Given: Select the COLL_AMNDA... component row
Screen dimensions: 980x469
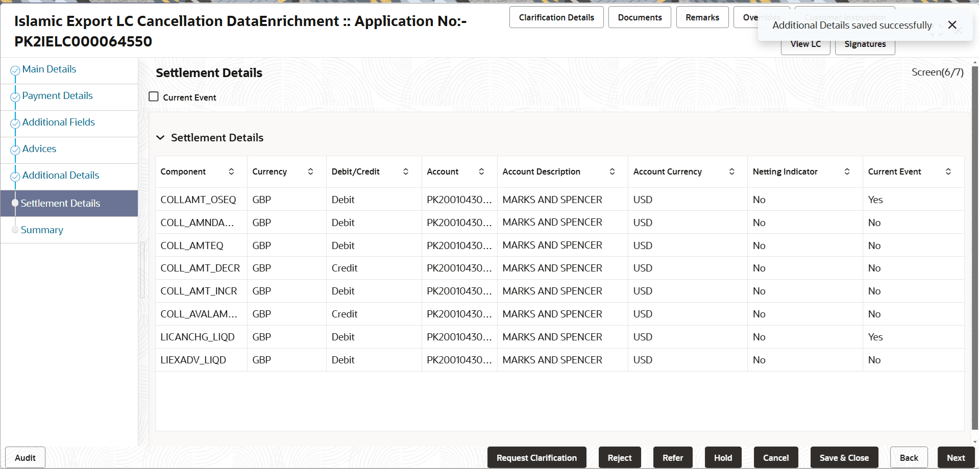Looking at the screenshot, I should click(559, 223).
